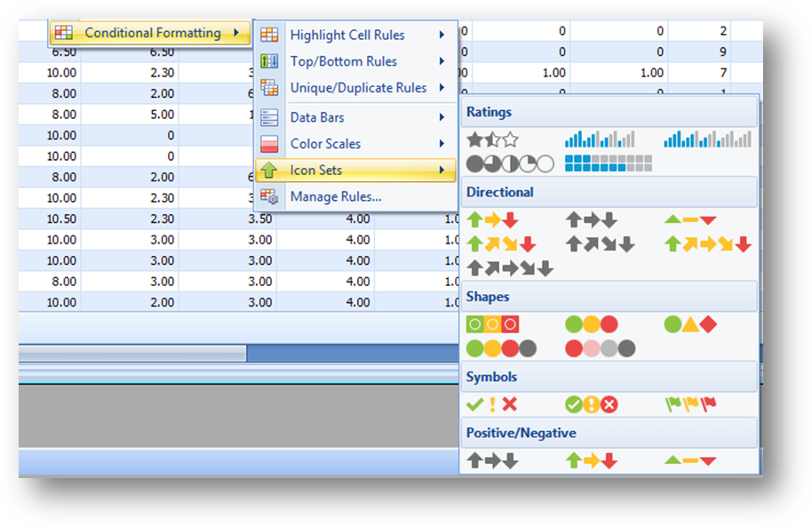Choose the three stars rating icon set
The height and width of the screenshot is (527, 812).
pos(492,140)
